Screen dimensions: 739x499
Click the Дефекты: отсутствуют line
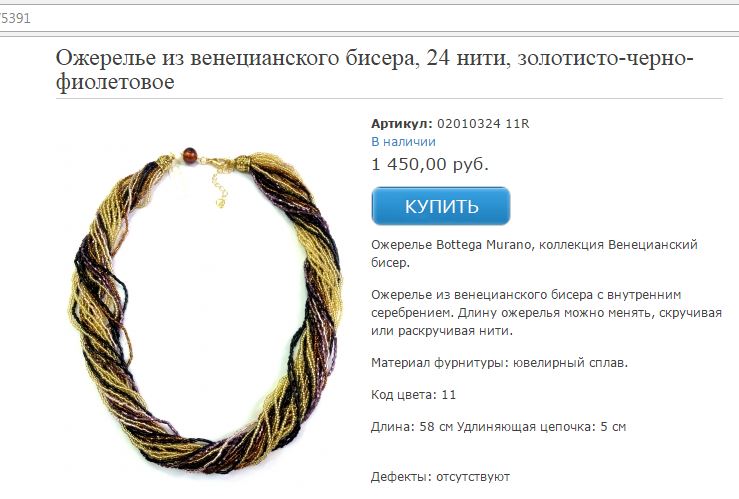click(440, 477)
